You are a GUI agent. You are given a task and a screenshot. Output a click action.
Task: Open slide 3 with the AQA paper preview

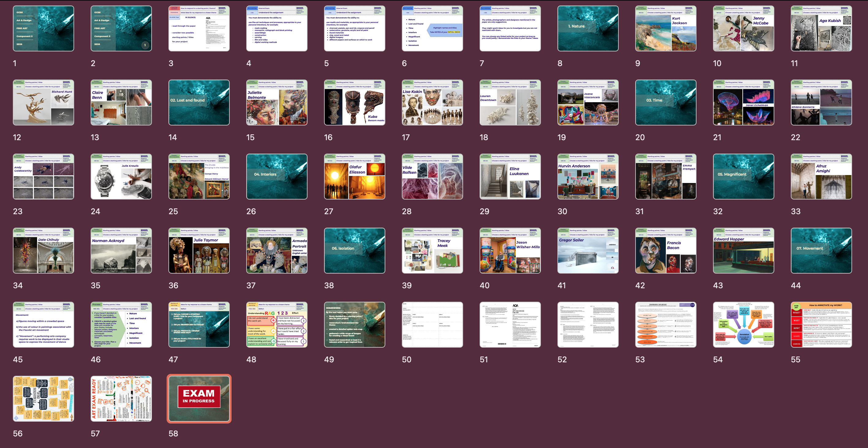tap(199, 28)
